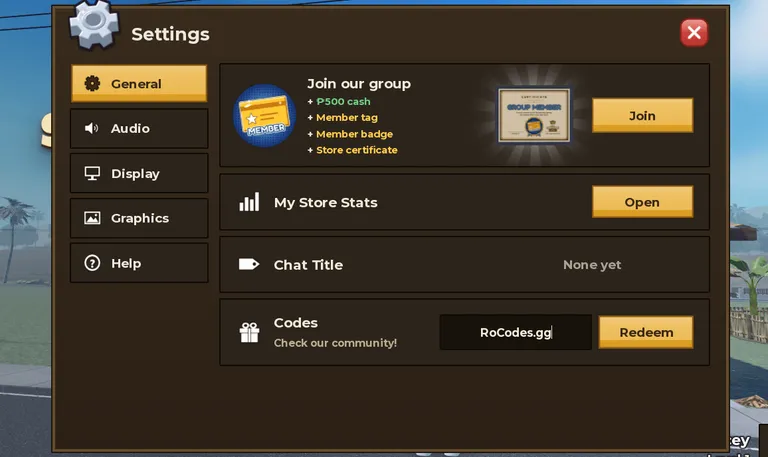Viewport: 768px width, 457px height.
Task: Click the Codes gift box icon
Action: point(249,333)
